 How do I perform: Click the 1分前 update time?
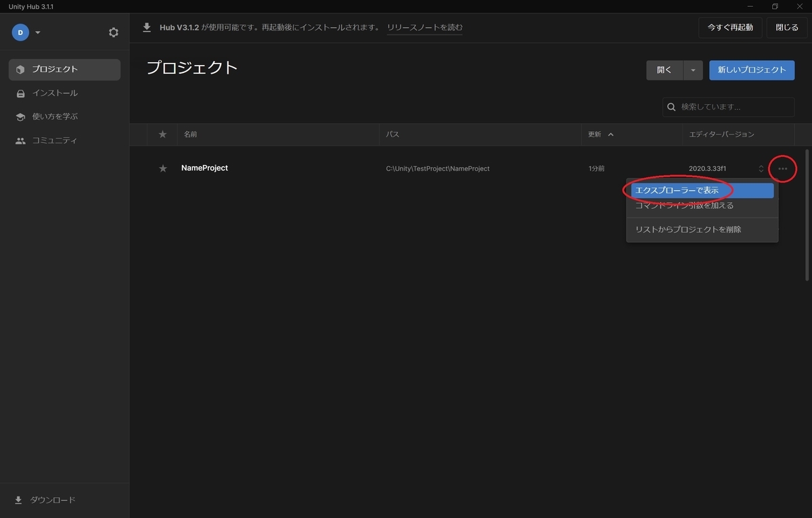[597, 168]
